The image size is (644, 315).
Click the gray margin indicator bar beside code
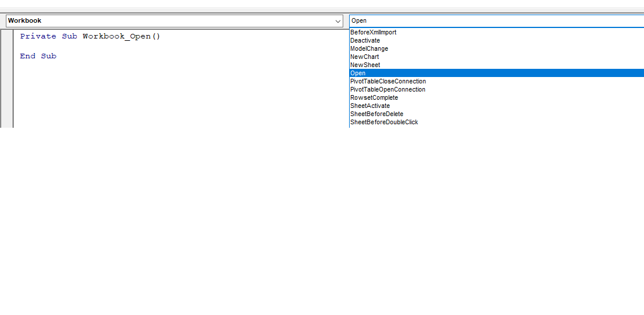tap(7, 78)
